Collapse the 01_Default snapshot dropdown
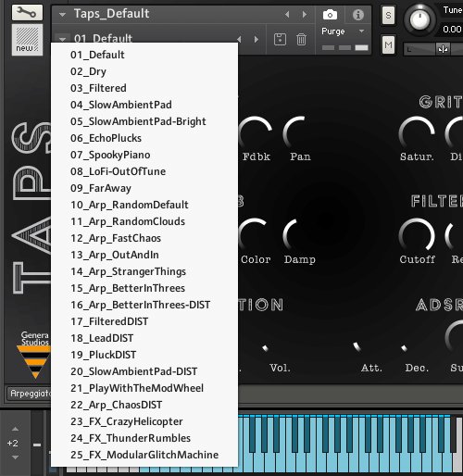 point(63,39)
